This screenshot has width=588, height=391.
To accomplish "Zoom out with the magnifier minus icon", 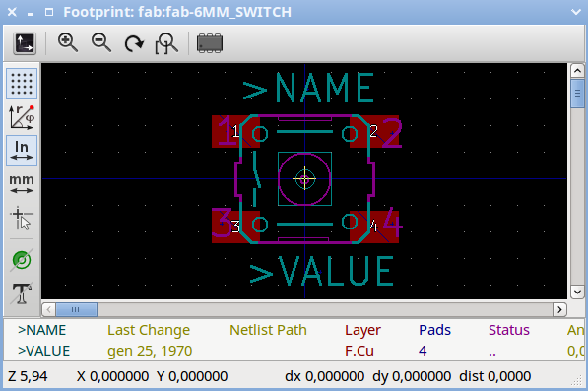I will (x=101, y=42).
